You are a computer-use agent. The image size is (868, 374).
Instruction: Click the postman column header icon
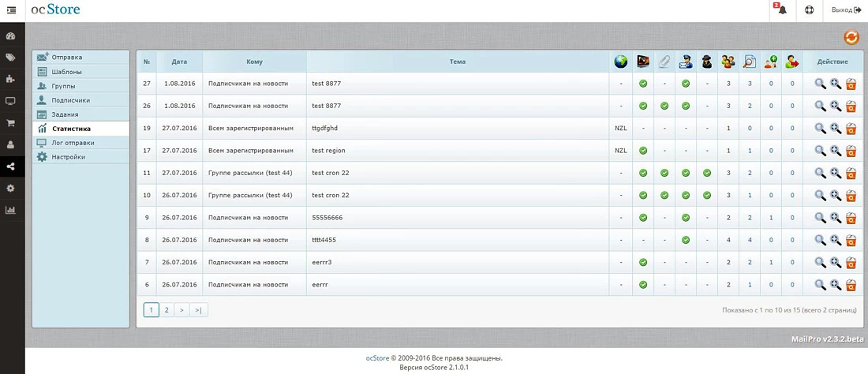pyautogui.click(x=685, y=62)
